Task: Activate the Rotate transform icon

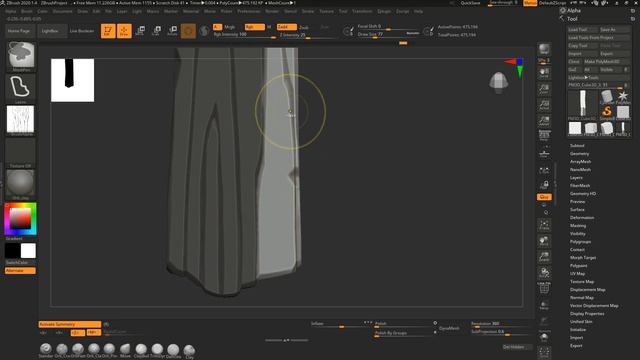Action: (173, 31)
